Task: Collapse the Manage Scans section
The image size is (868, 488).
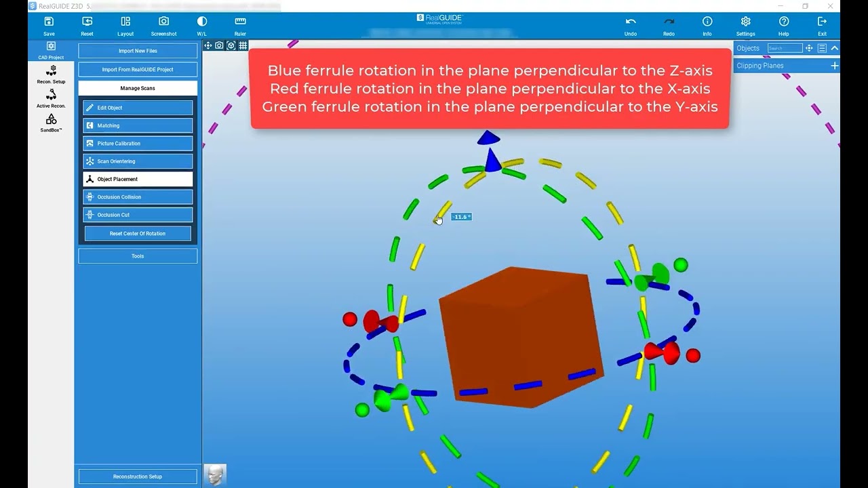Action: tap(138, 88)
